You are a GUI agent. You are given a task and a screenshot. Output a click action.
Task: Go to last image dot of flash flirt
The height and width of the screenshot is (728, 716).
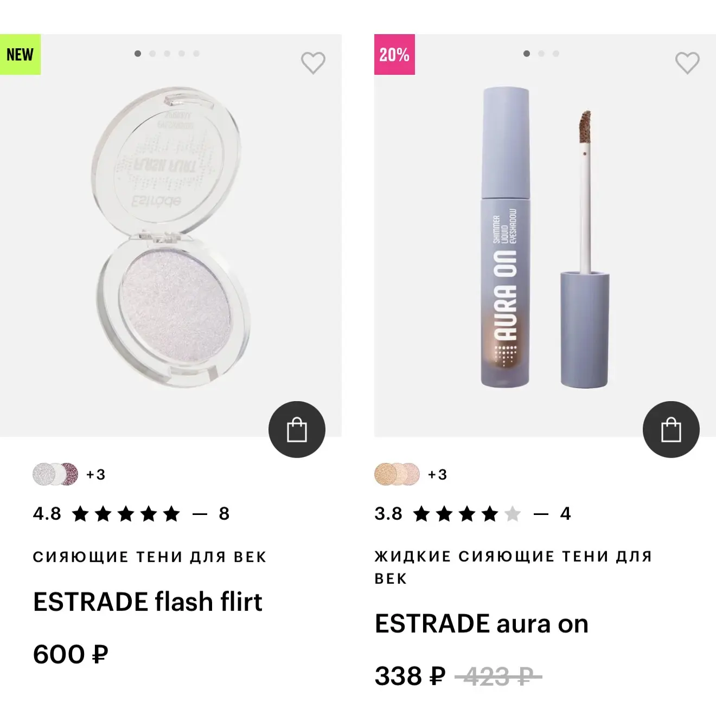[x=196, y=54]
